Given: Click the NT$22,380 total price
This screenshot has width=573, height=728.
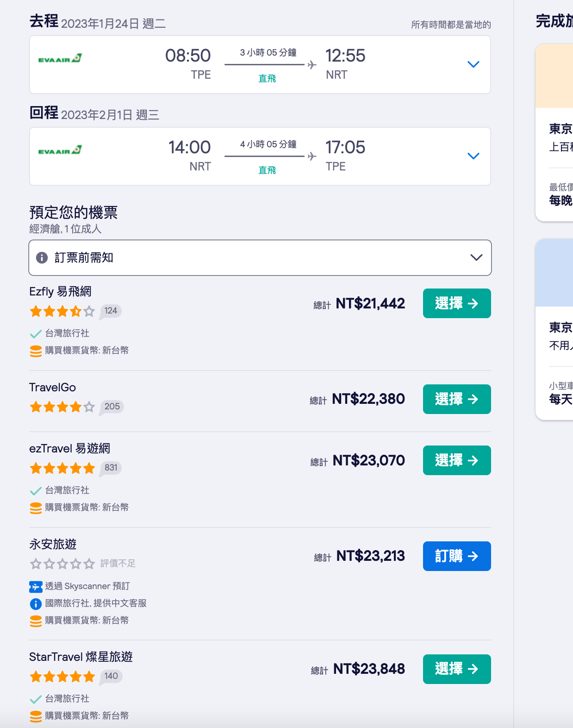Looking at the screenshot, I should [368, 399].
